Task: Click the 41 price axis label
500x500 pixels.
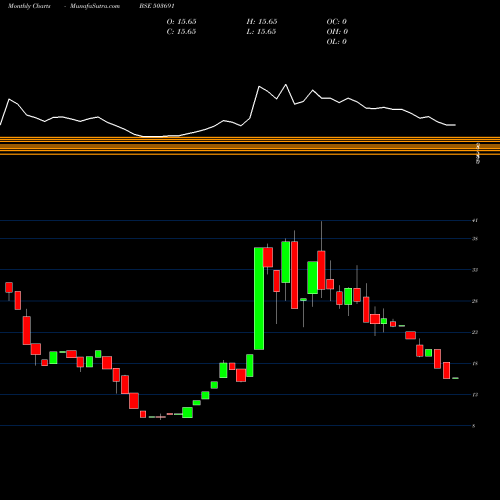Action: point(475,220)
